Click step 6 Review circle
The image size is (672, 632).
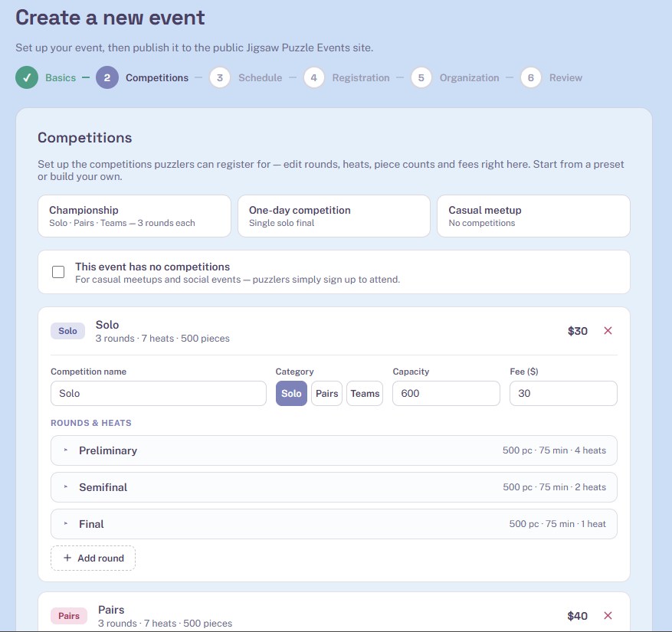pyautogui.click(x=530, y=77)
